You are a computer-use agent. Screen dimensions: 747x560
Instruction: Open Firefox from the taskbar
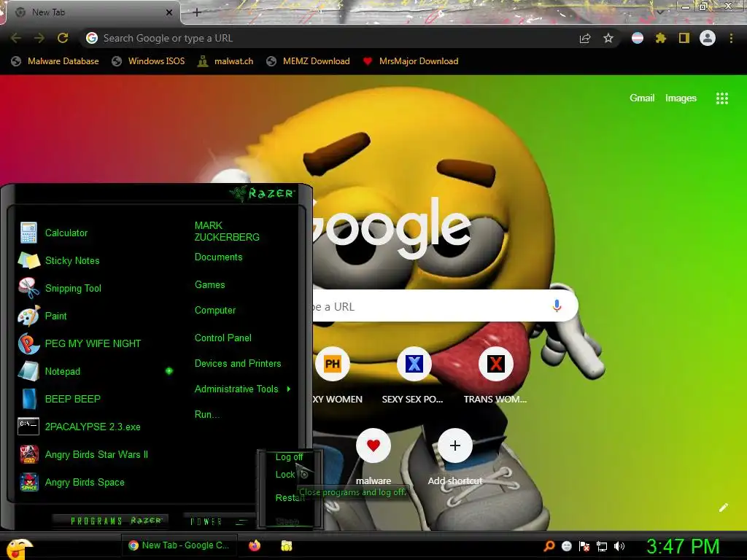point(255,545)
